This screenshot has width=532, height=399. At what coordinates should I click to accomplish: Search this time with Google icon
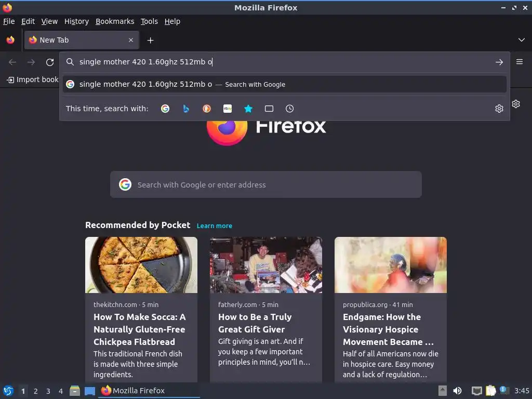pyautogui.click(x=165, y=109)
